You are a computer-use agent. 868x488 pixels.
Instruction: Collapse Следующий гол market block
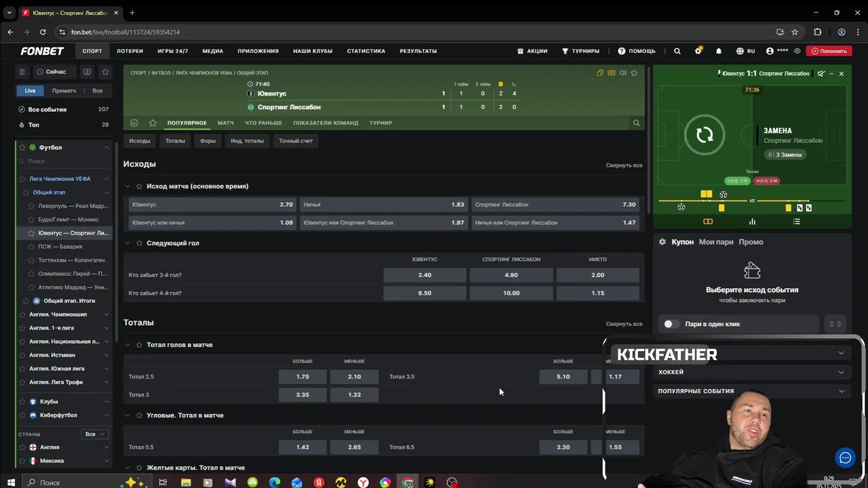pos(127,243)
